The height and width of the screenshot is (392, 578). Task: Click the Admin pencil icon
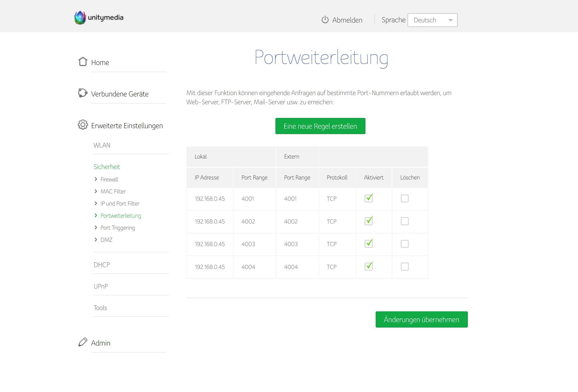pyautogui.click(x=83, y=342)
